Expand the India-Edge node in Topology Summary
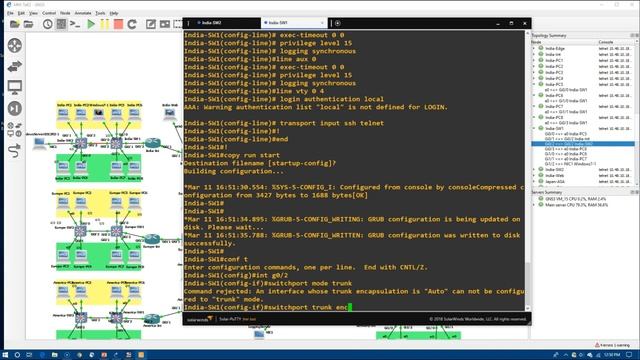The width and height of the screenshot is (640, 360). pos(533,48)
